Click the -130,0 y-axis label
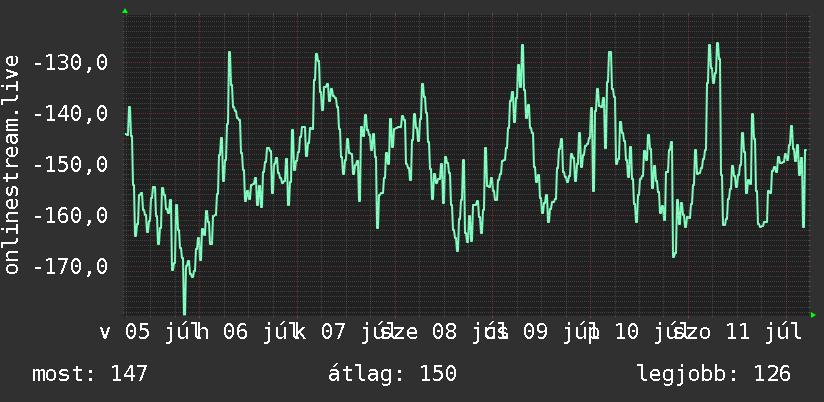Screen dimensions: 824x402 click(70, 64)
